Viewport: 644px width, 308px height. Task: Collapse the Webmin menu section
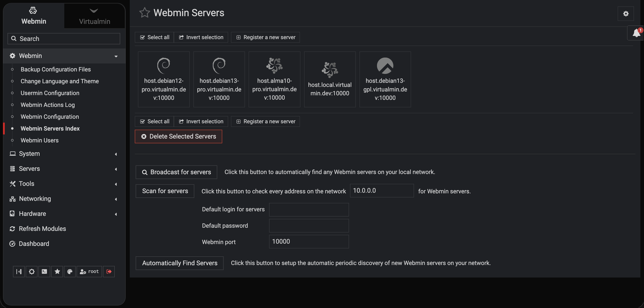[x=64, y=56]
